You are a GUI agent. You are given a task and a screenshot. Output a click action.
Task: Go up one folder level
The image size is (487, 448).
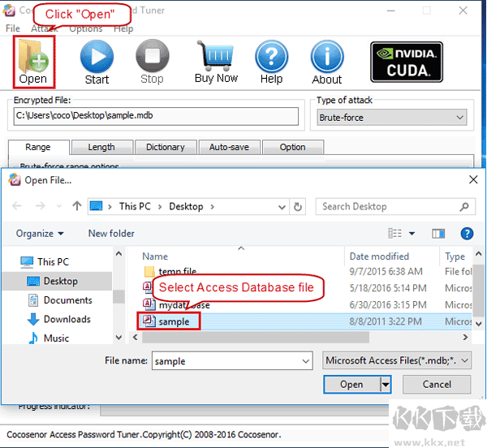(77, 205)
